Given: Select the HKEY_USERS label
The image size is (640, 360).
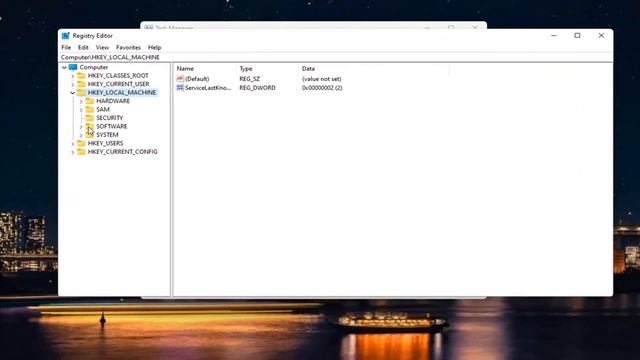Looking at the screenshot, I should [105, 143].
